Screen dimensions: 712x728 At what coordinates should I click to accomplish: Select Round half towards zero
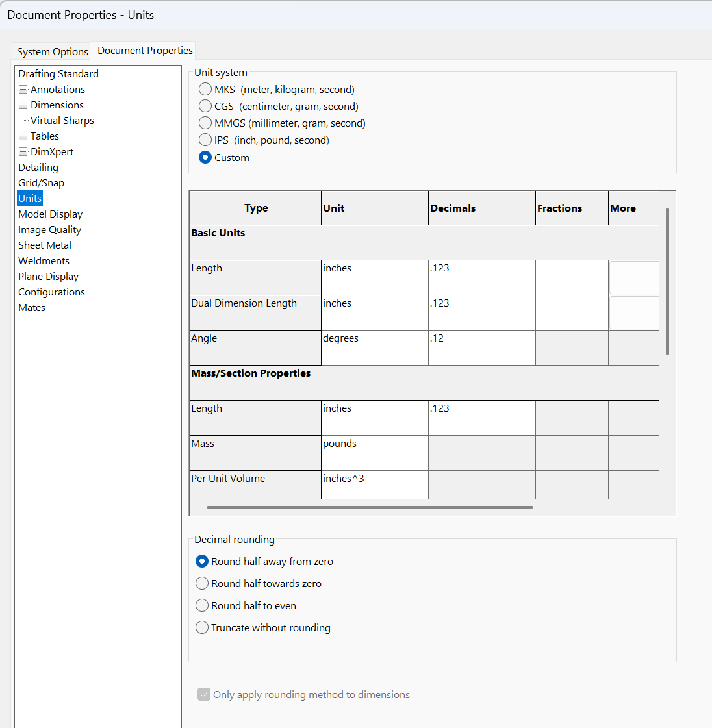202,584
